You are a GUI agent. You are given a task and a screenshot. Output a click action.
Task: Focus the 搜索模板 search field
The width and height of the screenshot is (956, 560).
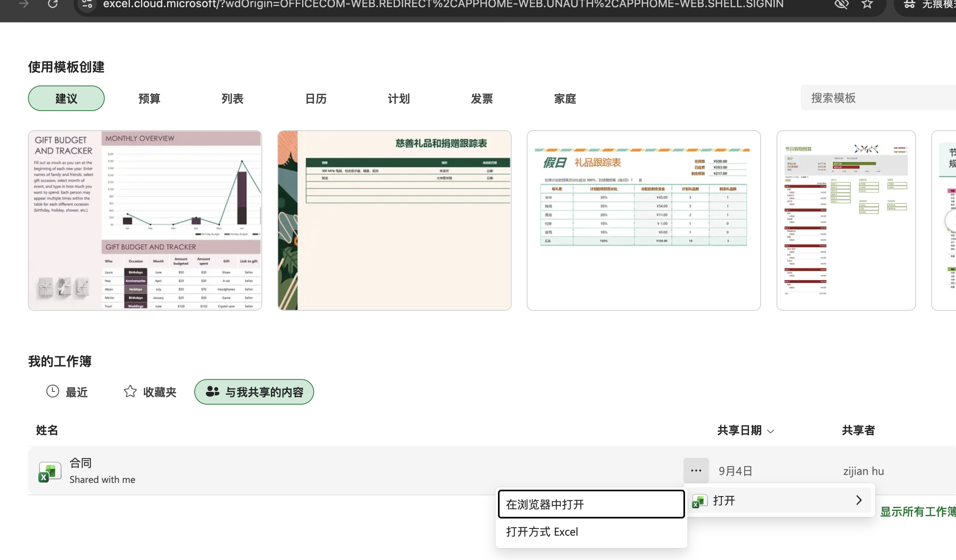pos(878,97)
